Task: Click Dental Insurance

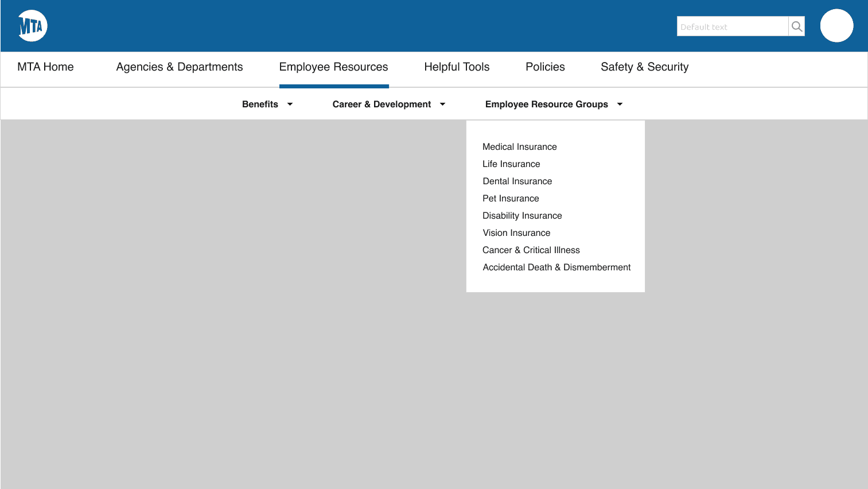Action: pyautogui.click(x=517, y=181)
